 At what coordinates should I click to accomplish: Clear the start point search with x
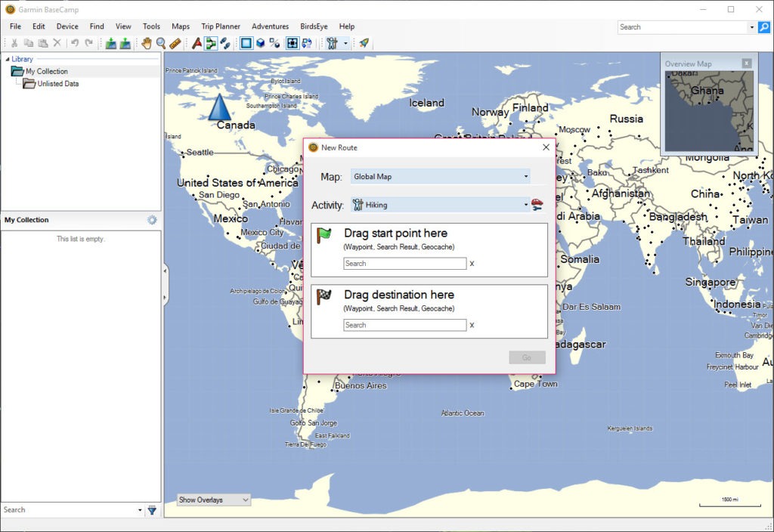(x=472, y=264)
